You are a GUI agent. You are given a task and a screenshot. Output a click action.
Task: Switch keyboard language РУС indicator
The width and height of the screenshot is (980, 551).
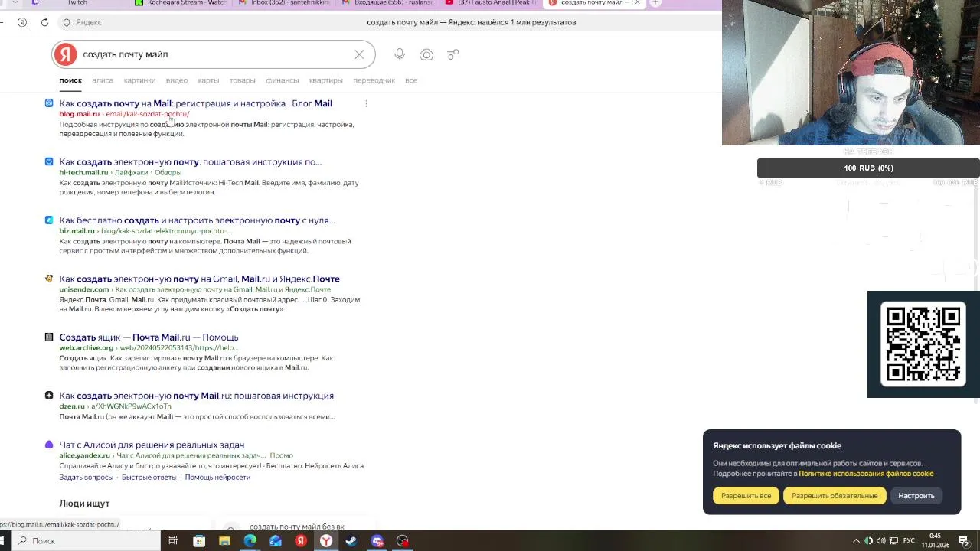(909, 541)
